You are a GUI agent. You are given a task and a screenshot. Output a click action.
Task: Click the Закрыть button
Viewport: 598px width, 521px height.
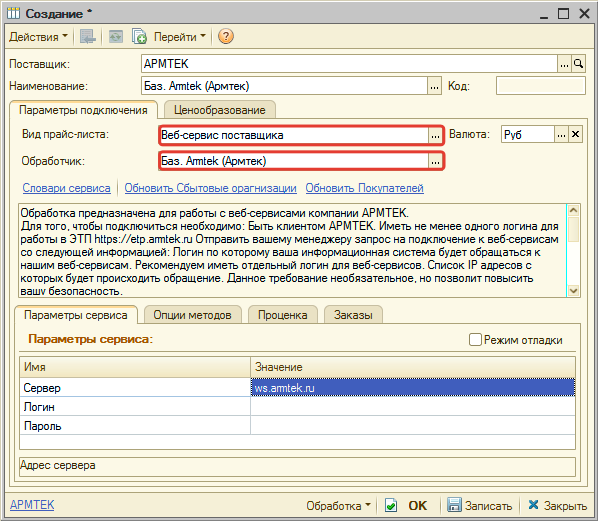coord(558,505)
